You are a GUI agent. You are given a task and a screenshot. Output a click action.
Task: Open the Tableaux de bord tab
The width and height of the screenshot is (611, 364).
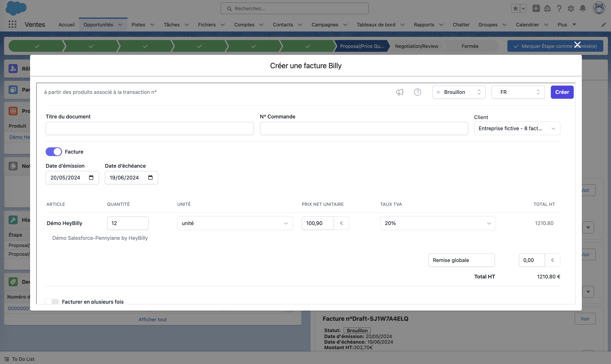point(376,25)
